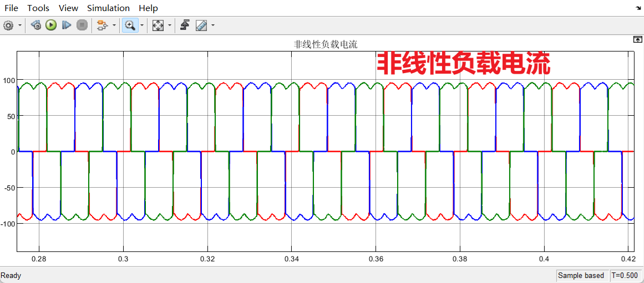Collapse toolbar arrow at menu bar right

click(x=639, y=7)
